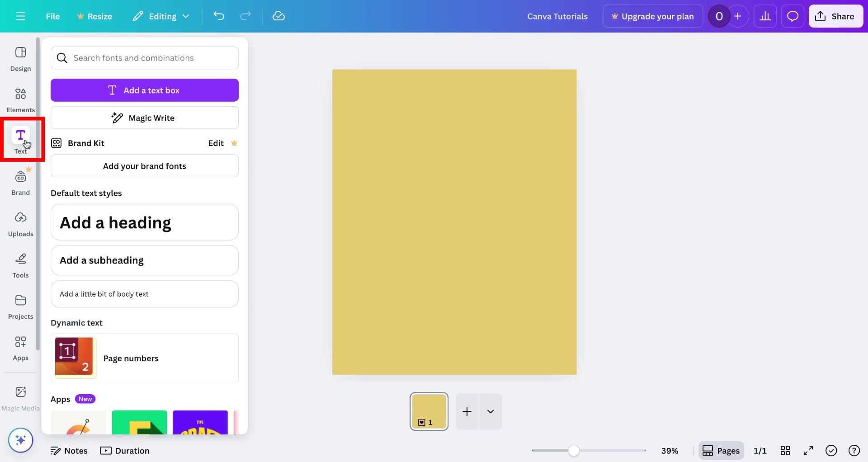Open the Canva AI assistant bubble
The height and width of the screenshot is (462, 868).
(20, 439)
